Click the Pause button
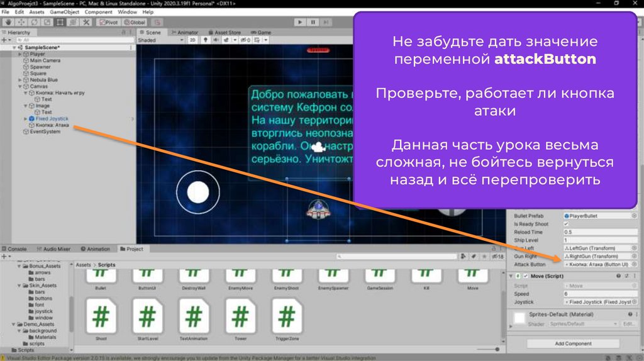This screenshot has width=644, height=361. [313, 22]
